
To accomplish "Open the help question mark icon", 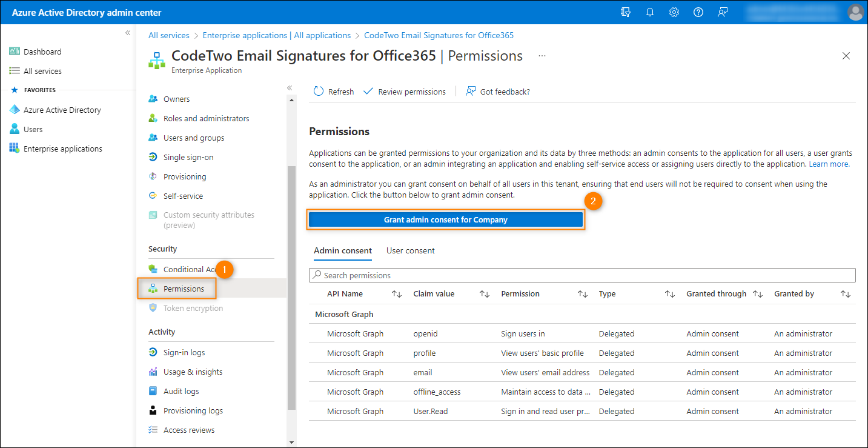I will [x=698, y=12].
